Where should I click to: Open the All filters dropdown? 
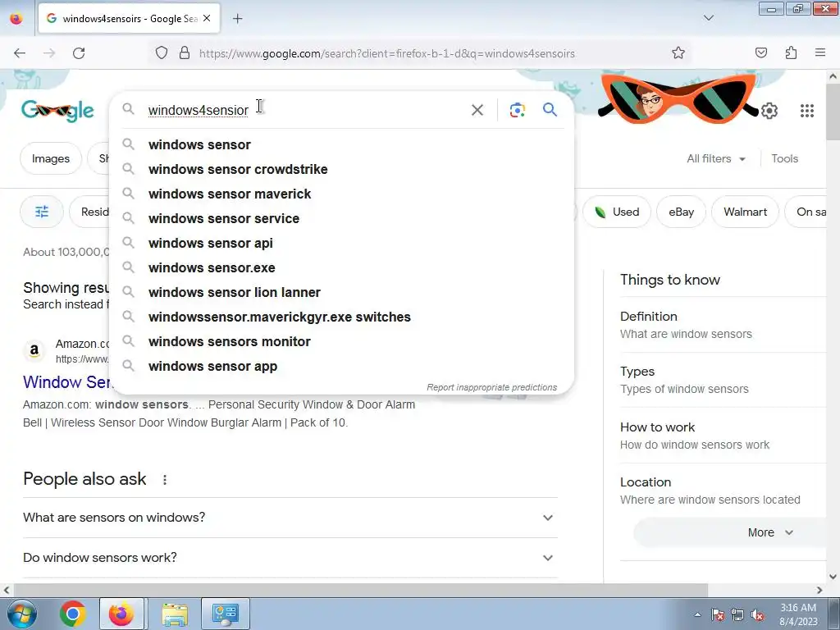coord(715,158)
